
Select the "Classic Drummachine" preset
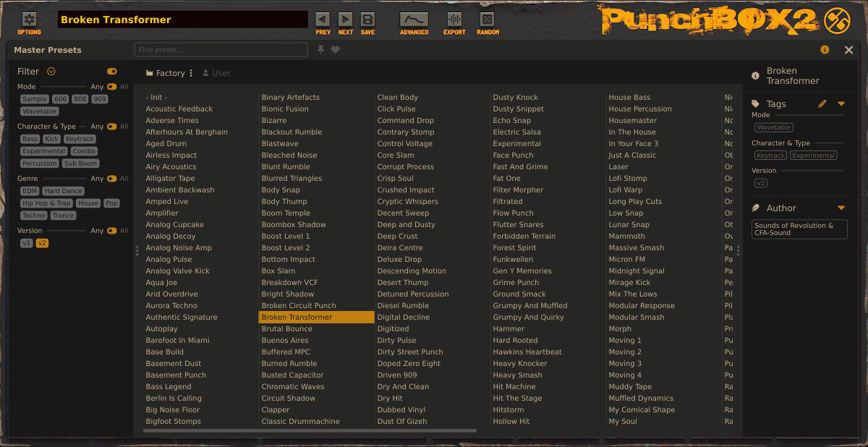point(300,421)
